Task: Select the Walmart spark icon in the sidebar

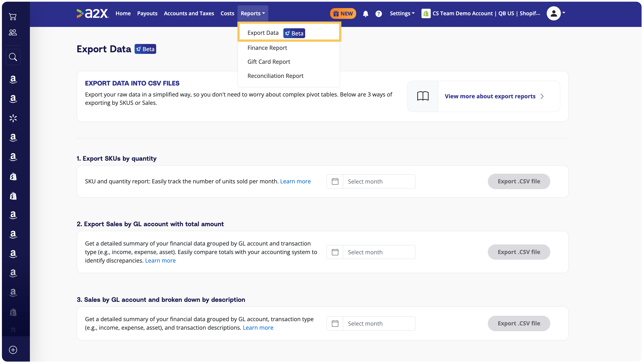Action: pos(13,118)
